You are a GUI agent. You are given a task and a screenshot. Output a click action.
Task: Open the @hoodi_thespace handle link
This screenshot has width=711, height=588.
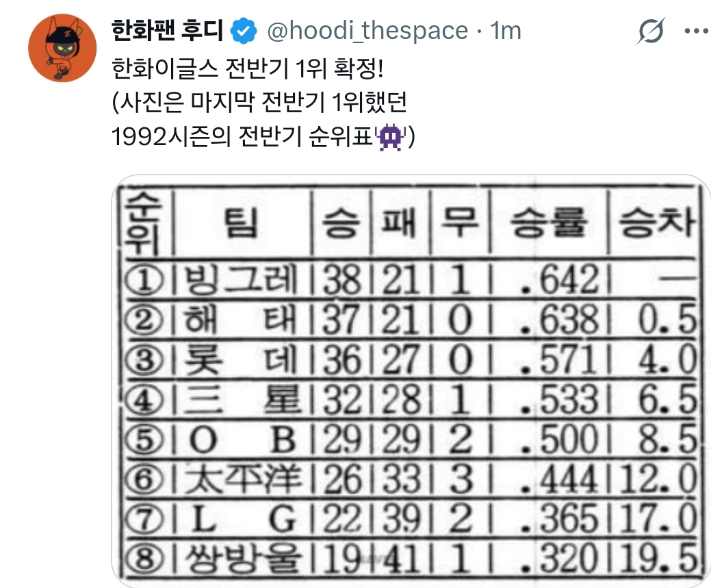click(x=367, y=31)
